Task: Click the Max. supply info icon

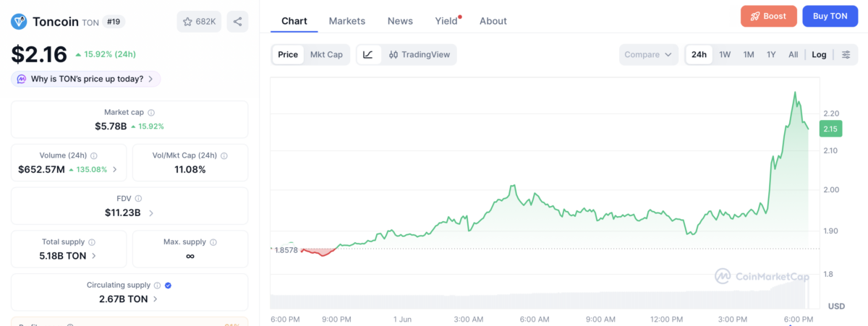Action: (213, 242)
